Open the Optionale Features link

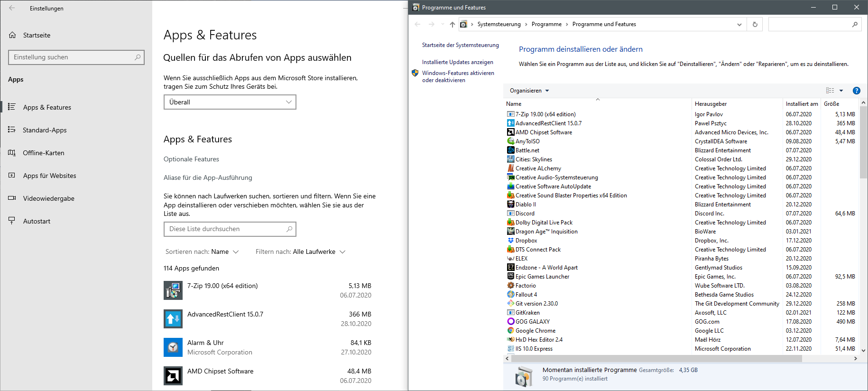click(x=191, y=159)
